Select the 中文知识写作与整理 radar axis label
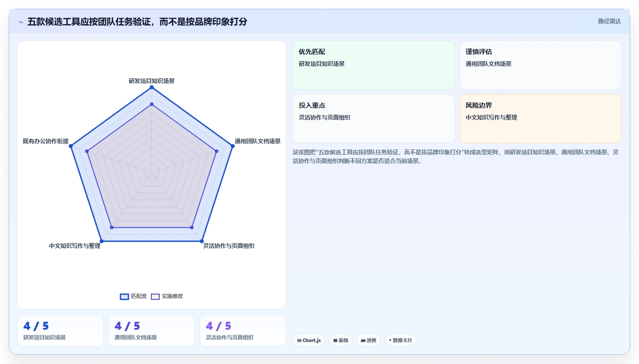This screenshot has width=639, height=364. click(75, 246)
